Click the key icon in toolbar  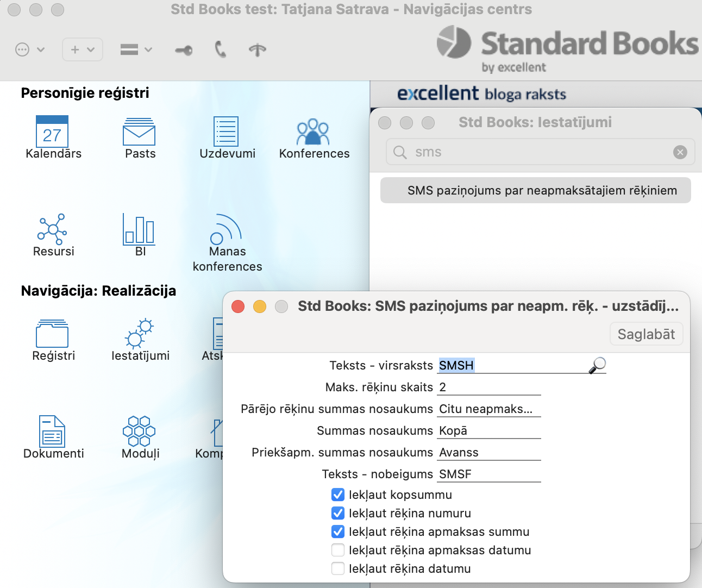tap(184, 51)
